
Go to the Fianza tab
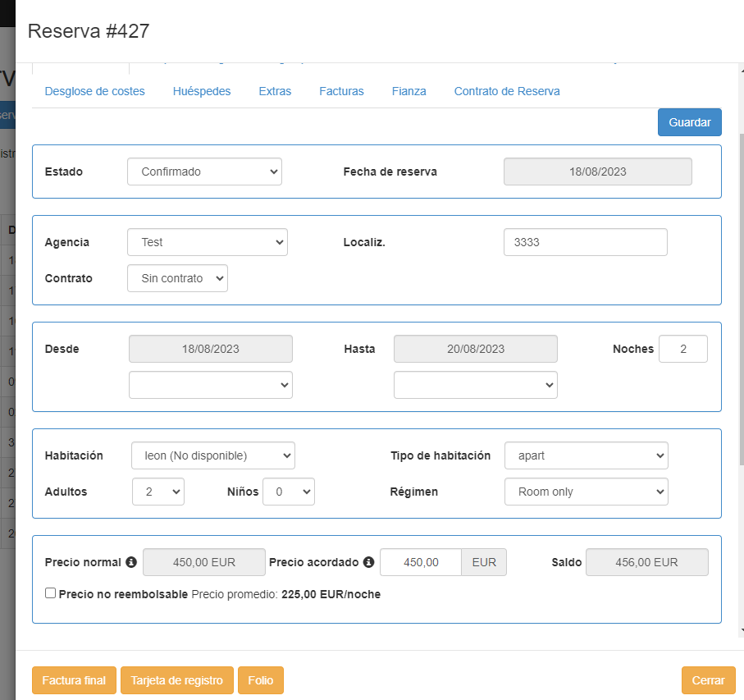[x=409, y=91]
